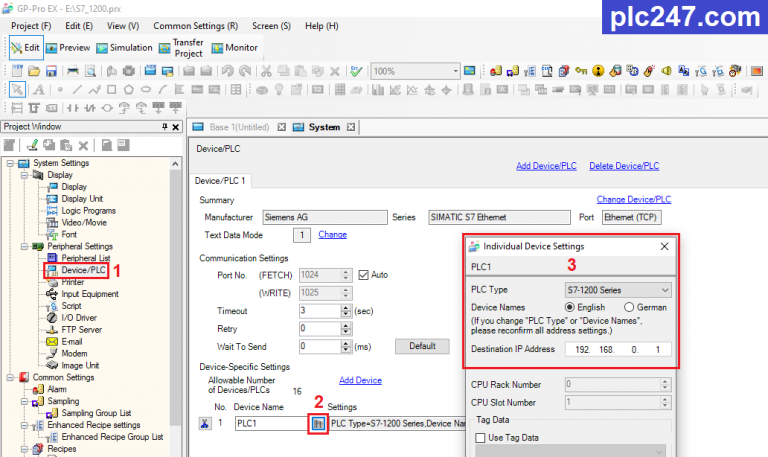Open the Print icon in toolbar
The image size is (768, 457).
(73, 72)
